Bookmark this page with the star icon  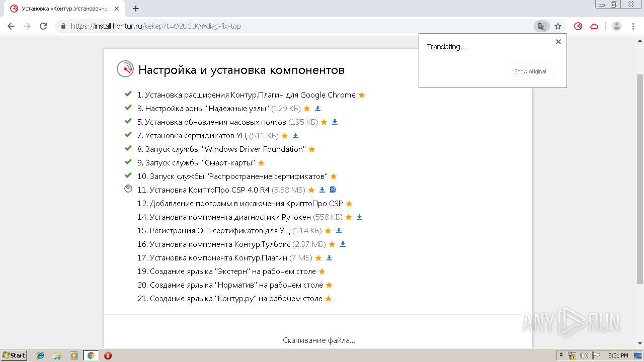click(557, 26)
